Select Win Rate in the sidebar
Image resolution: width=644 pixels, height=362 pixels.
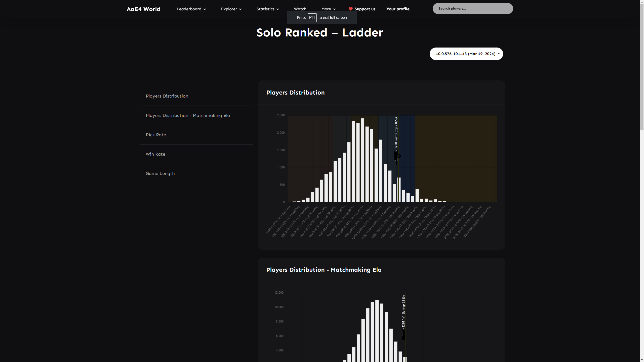click(155, 154)
